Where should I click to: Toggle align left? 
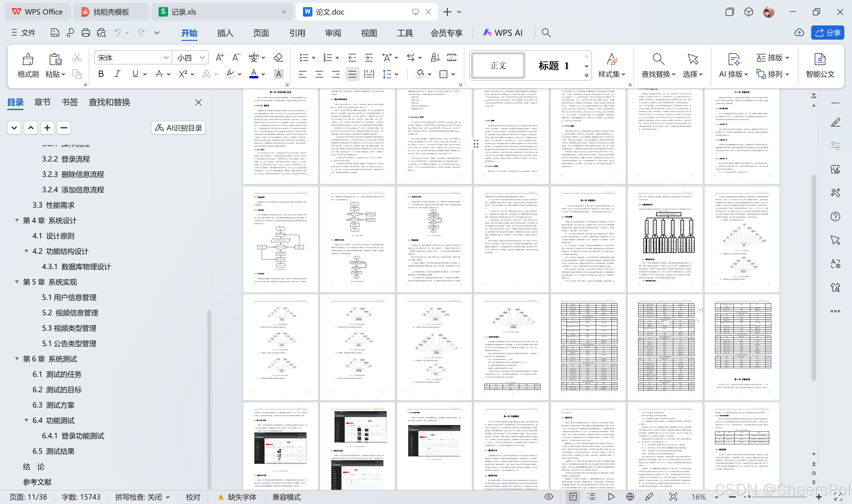(302, 74)
